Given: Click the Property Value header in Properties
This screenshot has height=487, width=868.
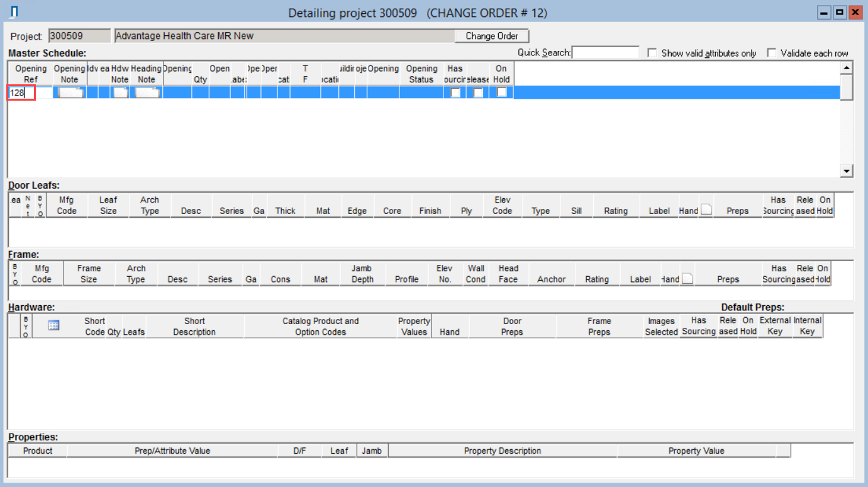Looking at the screenshot, I should point(696,451).
